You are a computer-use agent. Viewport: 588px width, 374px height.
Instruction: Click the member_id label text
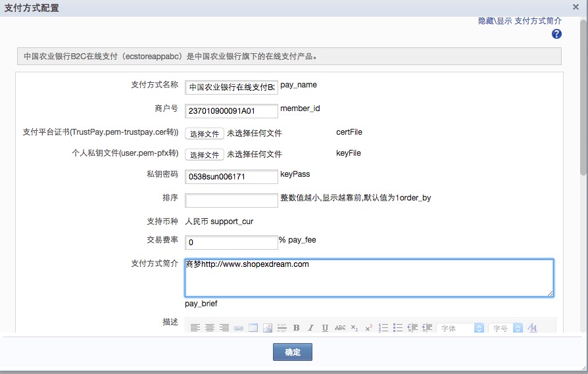300,108
